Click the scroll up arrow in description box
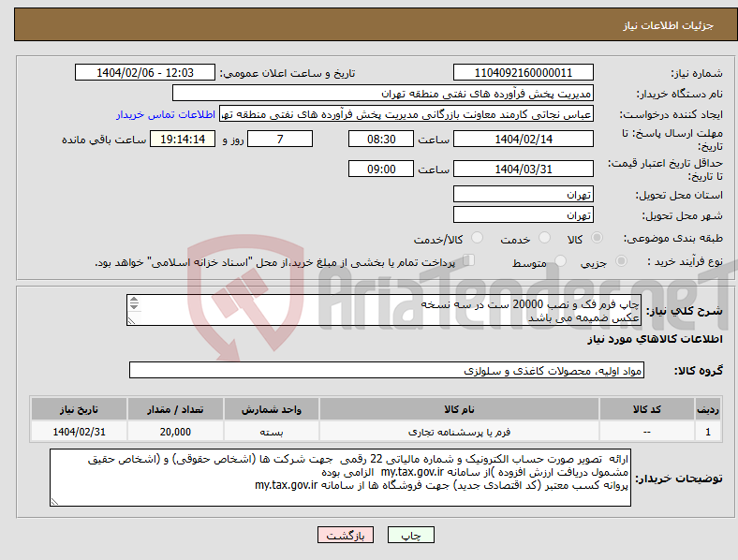Viewport: 738px width, 560px height. tap(134, 300)
